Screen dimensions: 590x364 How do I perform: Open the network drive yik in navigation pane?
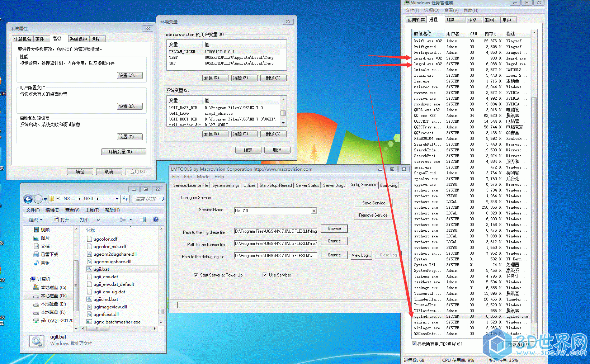53,320
